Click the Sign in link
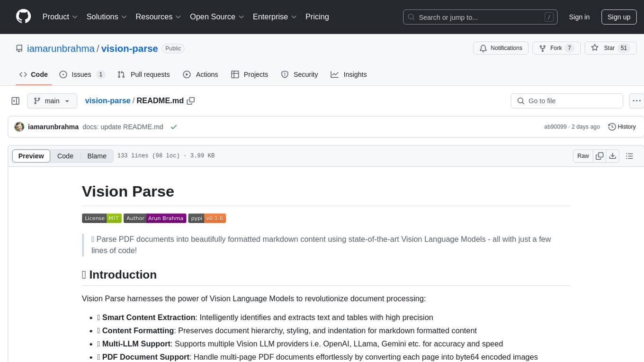Viewport: 644px width, 362px height. pos(579,17)
